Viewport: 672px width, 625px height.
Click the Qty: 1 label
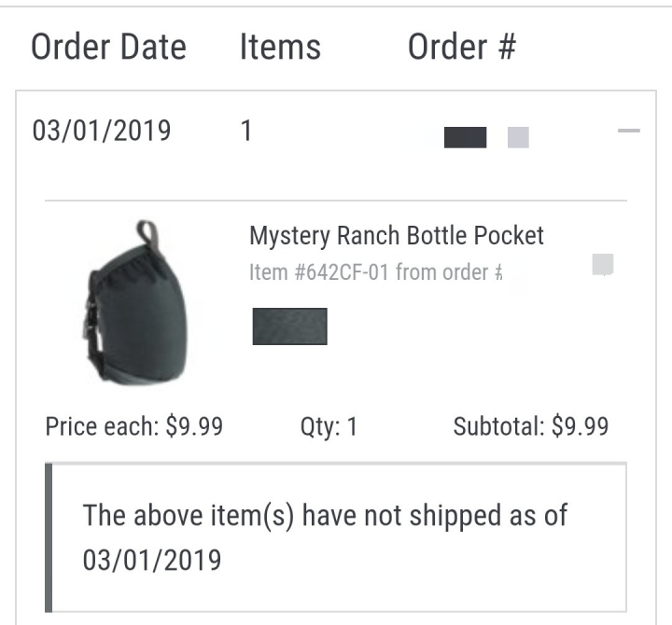[329, 426]
